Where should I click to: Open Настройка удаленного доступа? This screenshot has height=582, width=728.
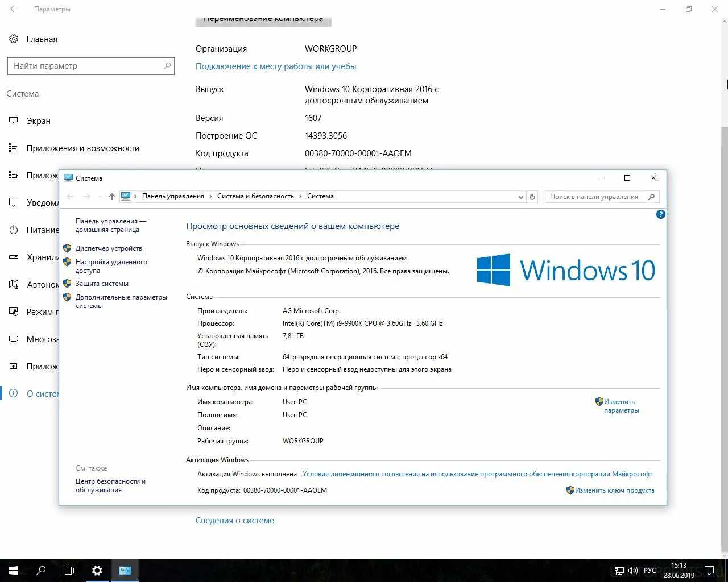coord(111,266)
